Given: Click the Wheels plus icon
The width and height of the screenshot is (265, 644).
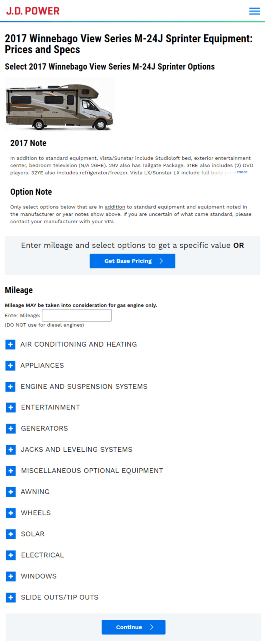Looking at the screenshot, I should click(x=10, y=513).
